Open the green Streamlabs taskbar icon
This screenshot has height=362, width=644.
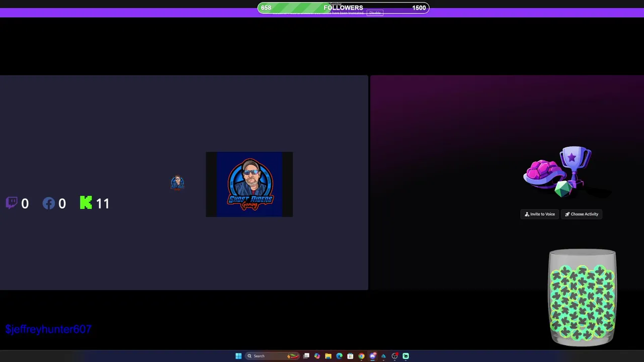point(406,356)
